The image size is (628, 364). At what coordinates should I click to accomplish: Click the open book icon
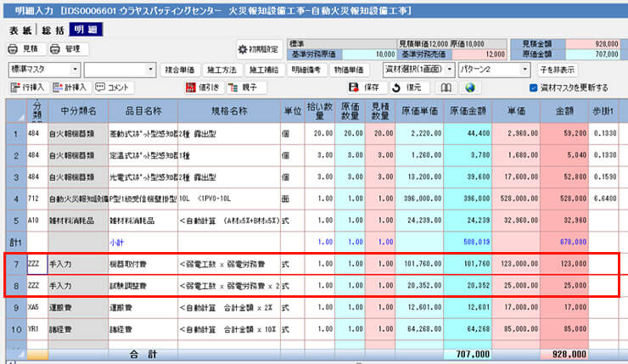click(x=444, y=87)
